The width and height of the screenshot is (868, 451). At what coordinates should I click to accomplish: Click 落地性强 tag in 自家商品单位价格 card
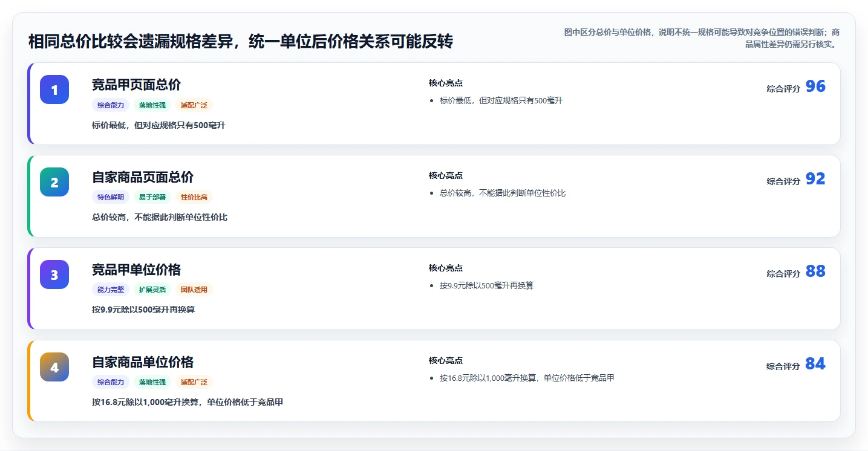[152, 382]
